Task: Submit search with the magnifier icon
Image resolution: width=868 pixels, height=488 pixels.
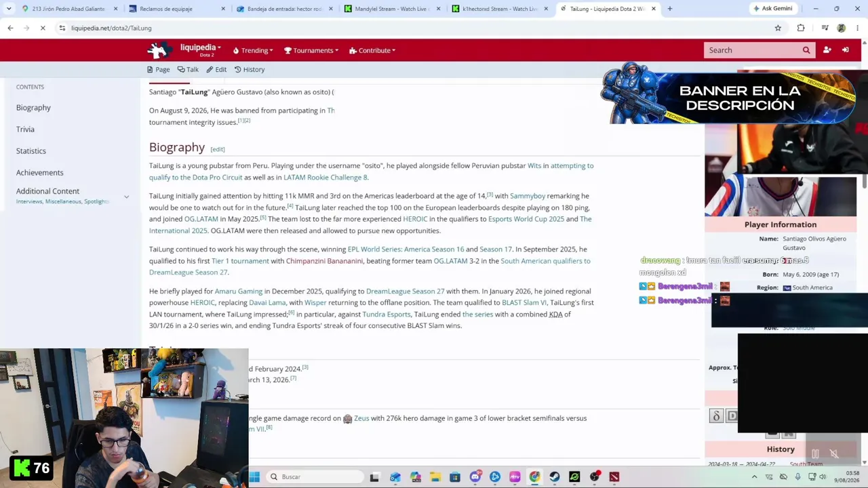Action: (x=806, y=50)
